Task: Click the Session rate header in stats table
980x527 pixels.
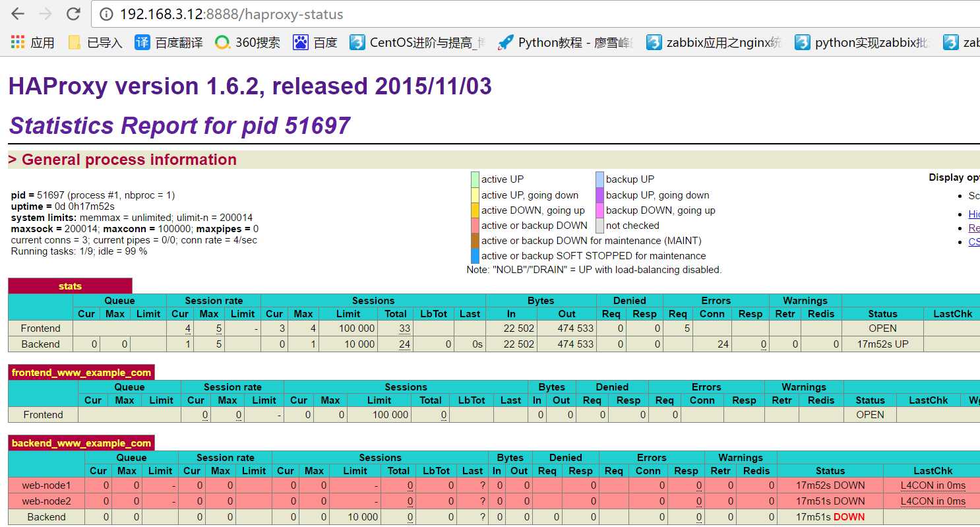Action: (214, 301)
